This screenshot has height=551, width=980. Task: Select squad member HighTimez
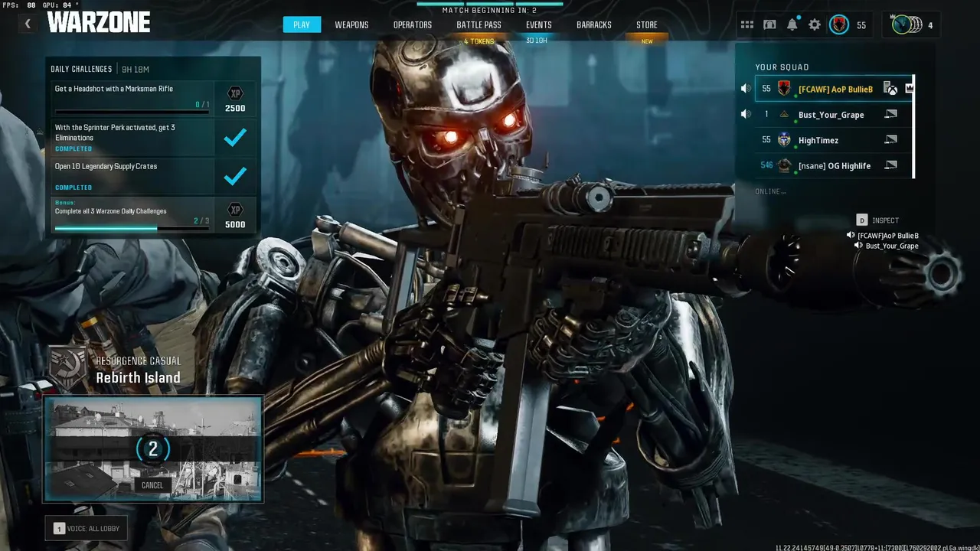tap(835, 139)
